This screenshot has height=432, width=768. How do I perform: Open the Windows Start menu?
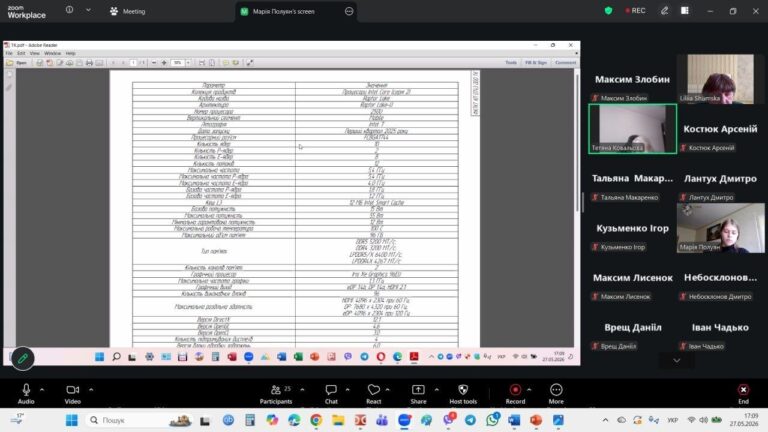(72, 420)
